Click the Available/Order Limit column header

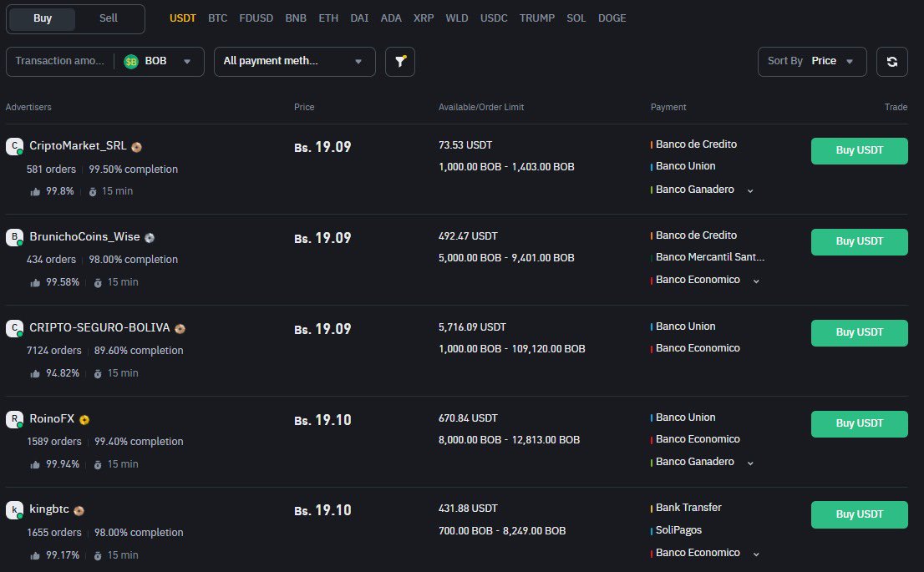click(x=481, y=107)
